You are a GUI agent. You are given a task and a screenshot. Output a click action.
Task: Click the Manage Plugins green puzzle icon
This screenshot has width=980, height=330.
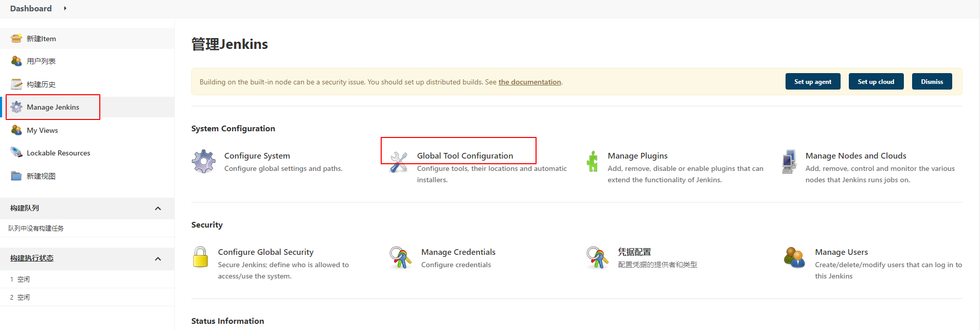(x=593, y=162)
